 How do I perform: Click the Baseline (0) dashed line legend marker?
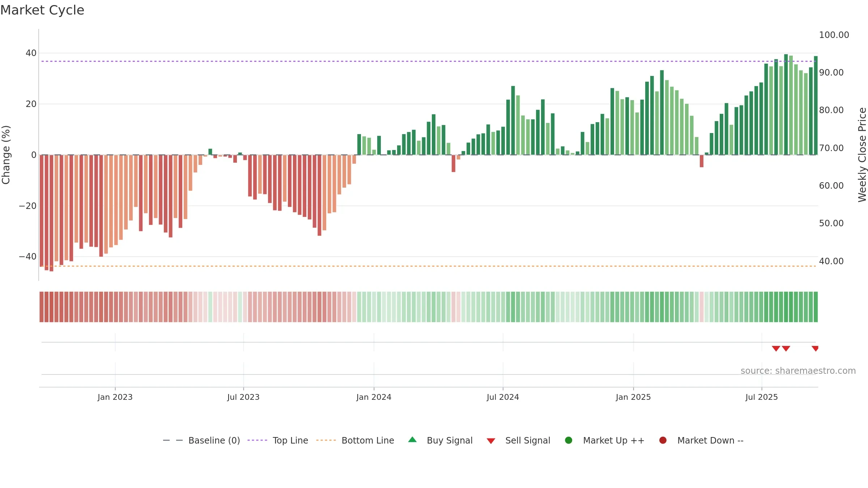pos(173,440)
